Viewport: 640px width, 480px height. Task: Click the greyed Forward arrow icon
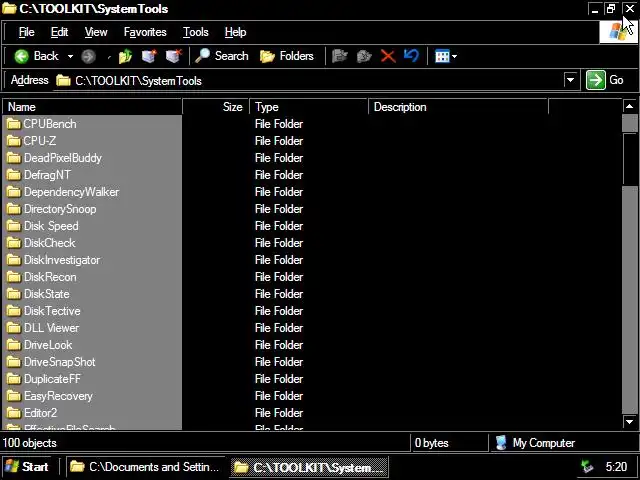(88, 56)
